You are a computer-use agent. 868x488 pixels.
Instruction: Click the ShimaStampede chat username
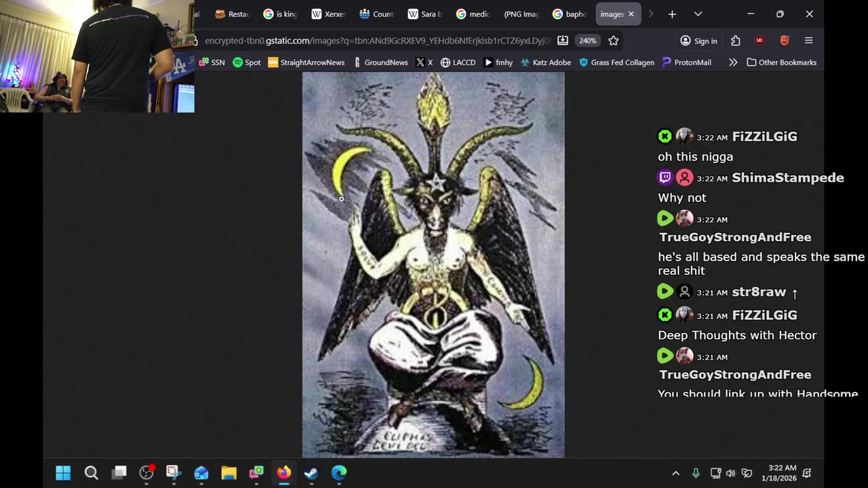(x=788, y=178)
